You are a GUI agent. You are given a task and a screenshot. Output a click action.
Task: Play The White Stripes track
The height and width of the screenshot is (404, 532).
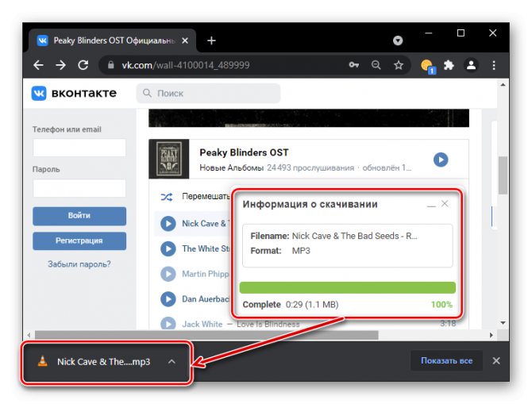(x=168, y=248)
